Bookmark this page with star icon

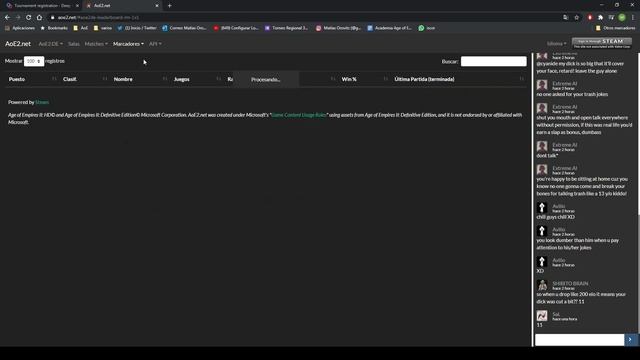click(577, 18)
